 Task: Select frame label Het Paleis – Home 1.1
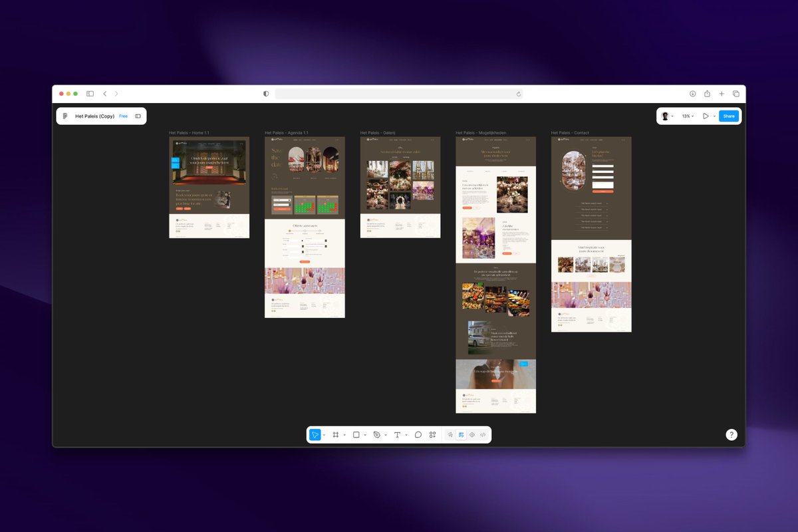pos(190,133)
